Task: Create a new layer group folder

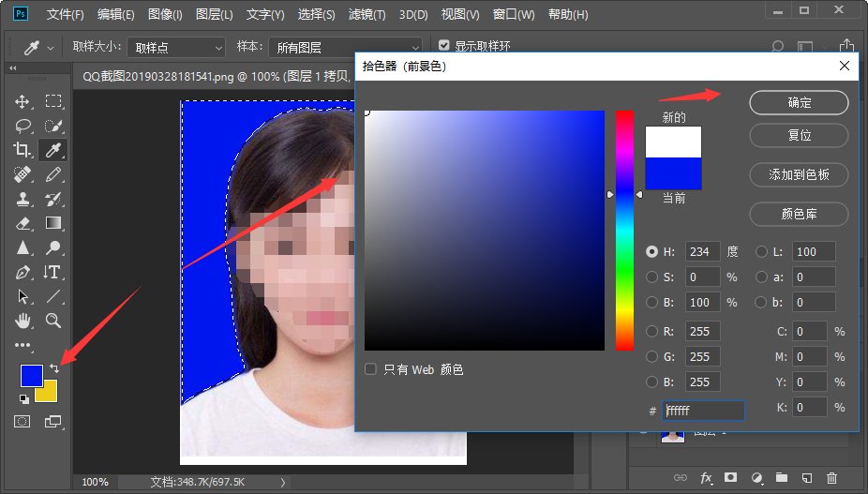Action: (782, 477)
